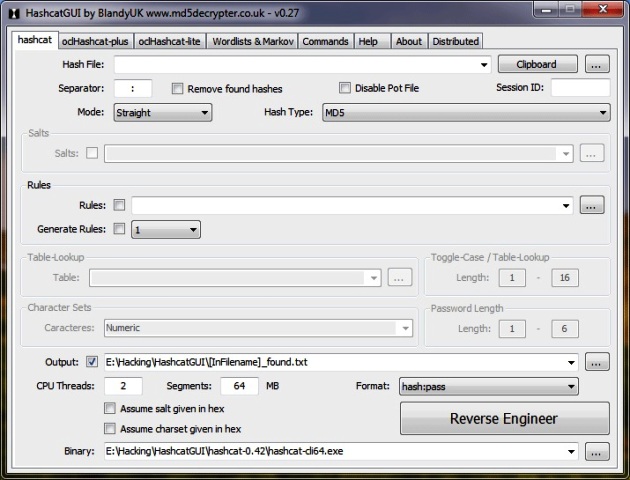The width and height of the screenshot is (630, 480).
Task: Switch to the oclHashcat-plus tab
Action: click(95, 41)
